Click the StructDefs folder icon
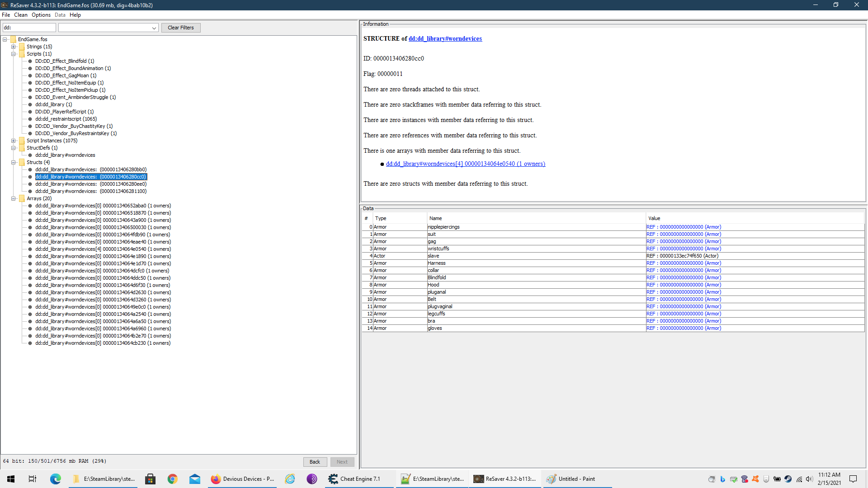Screen dimensions: 868x488 point(22,148)
